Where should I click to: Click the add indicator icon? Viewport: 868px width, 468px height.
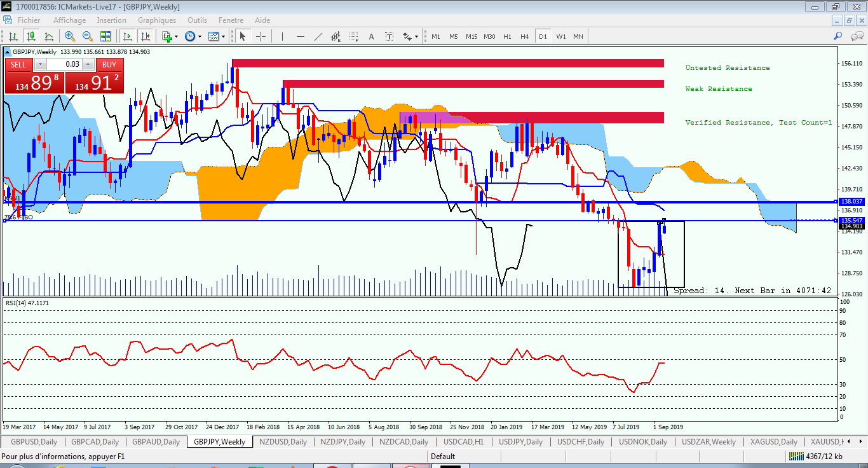[x=167, y=36]
